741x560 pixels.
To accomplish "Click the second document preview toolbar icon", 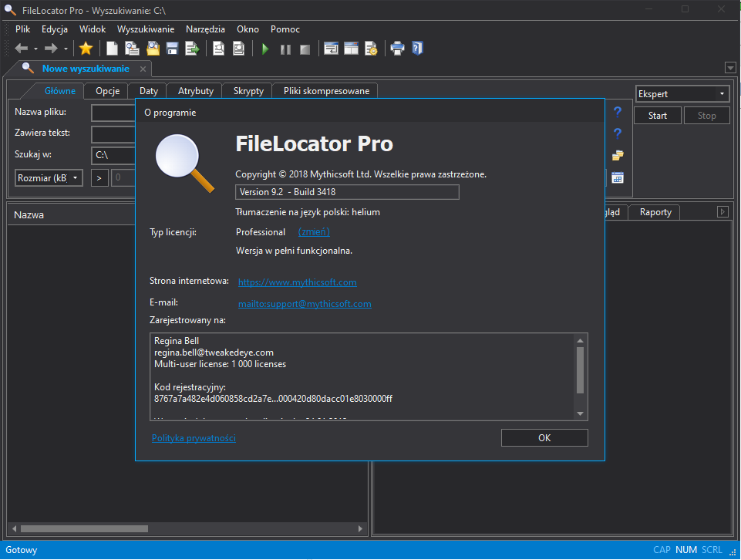I will [239, 48].
